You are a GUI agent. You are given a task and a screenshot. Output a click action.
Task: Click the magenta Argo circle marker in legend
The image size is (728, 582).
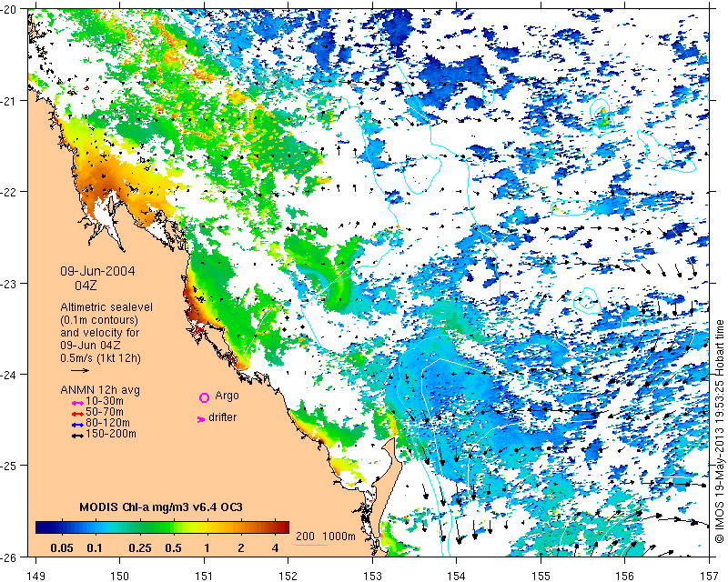tap(204, 397)
